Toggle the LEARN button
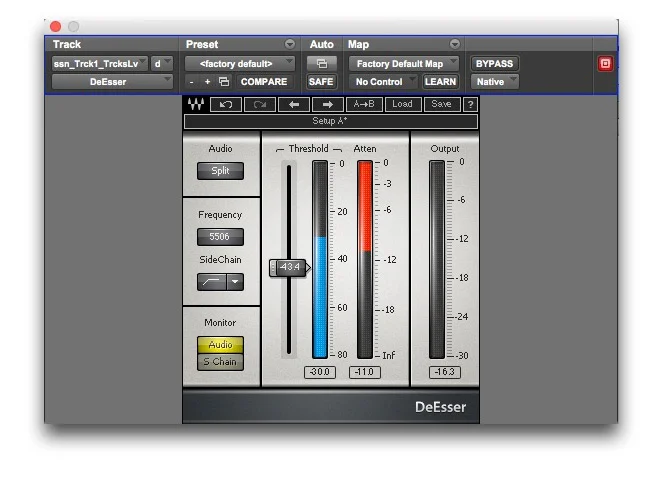This screenshot has height=481, width=669. [x=440, y=82]
